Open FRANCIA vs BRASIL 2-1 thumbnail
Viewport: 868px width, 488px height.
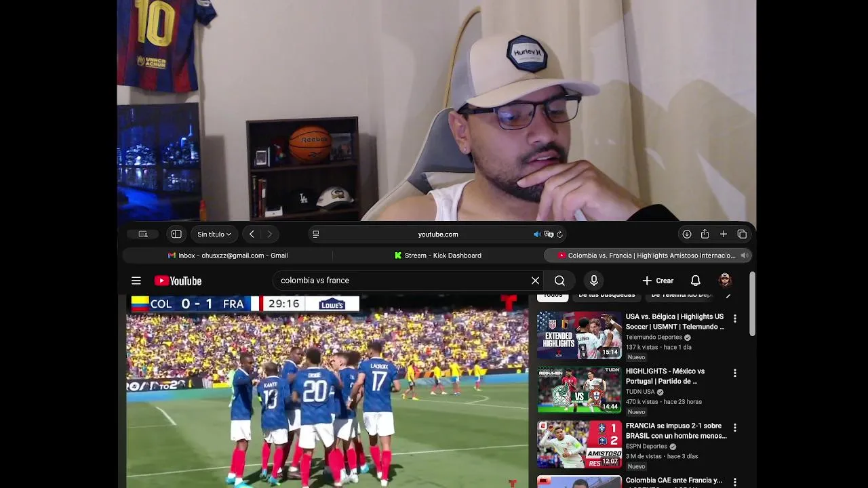[x=579, y=445]
